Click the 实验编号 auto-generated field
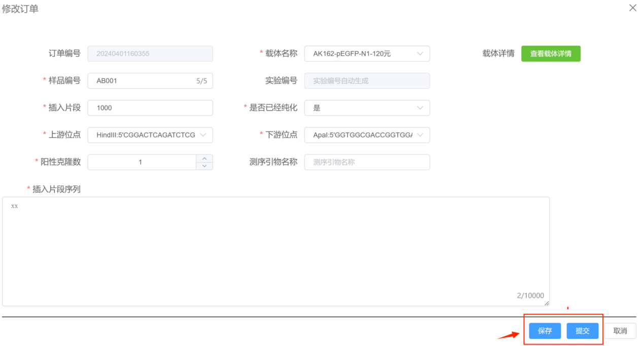The image size is (644, 346). coord(366,80)
